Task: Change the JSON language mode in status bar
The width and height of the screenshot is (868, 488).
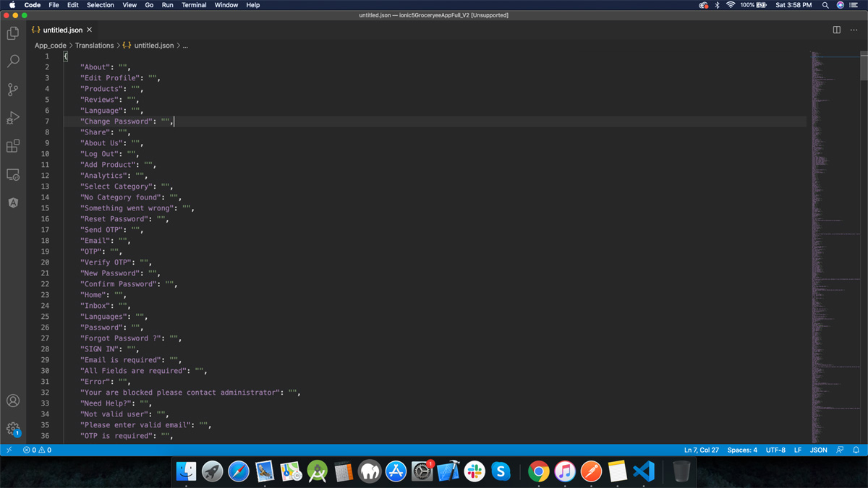Action: point(818,450)
